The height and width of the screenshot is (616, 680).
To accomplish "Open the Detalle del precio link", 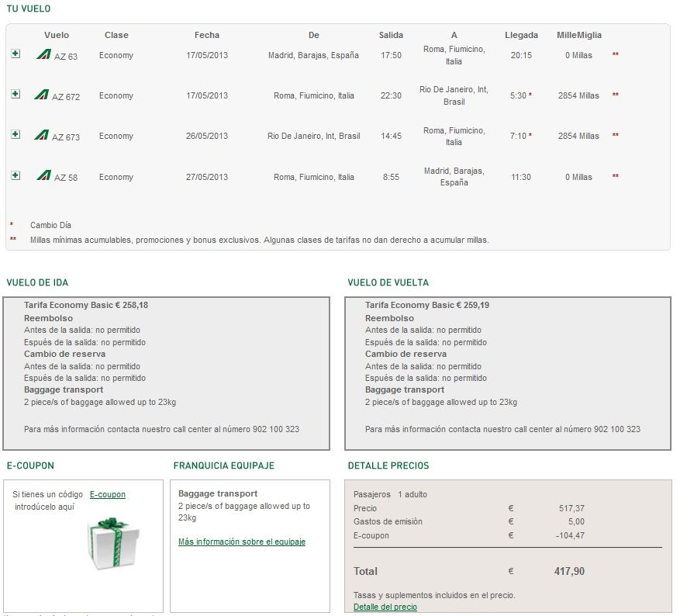I will 385,607.
